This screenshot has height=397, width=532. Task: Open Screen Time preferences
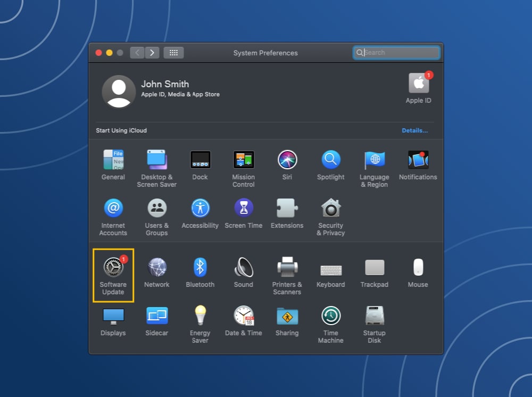click(x=244, y=213)
